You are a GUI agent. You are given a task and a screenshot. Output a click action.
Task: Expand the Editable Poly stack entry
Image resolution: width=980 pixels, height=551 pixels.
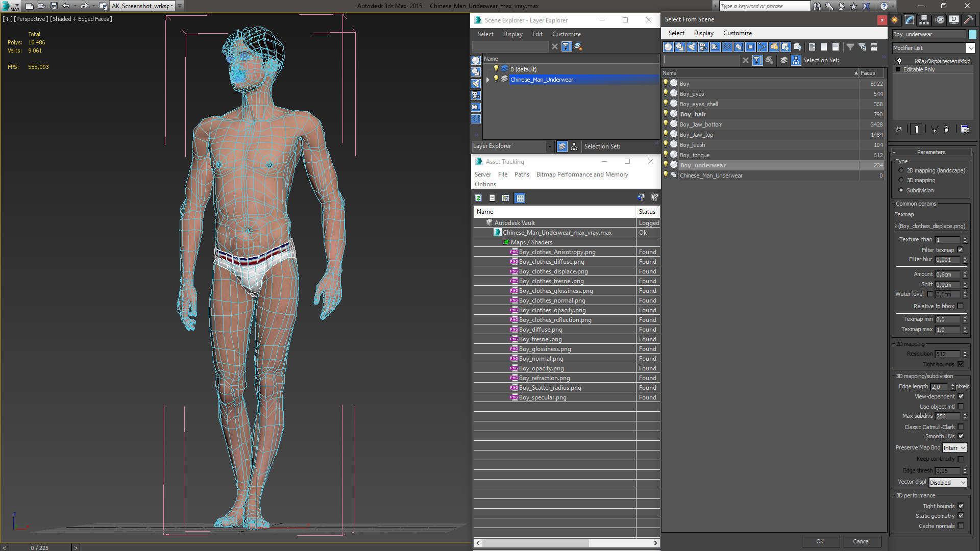point(898,69)
